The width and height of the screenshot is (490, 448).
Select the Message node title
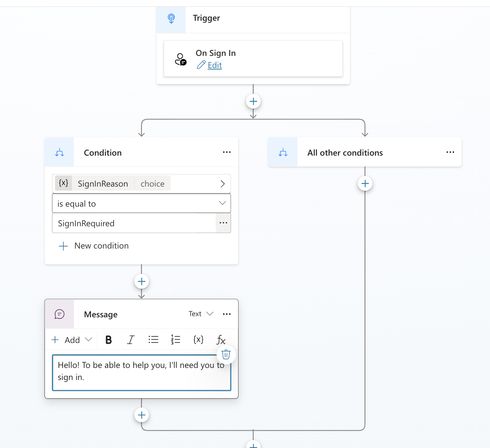[x=101, y=315]
